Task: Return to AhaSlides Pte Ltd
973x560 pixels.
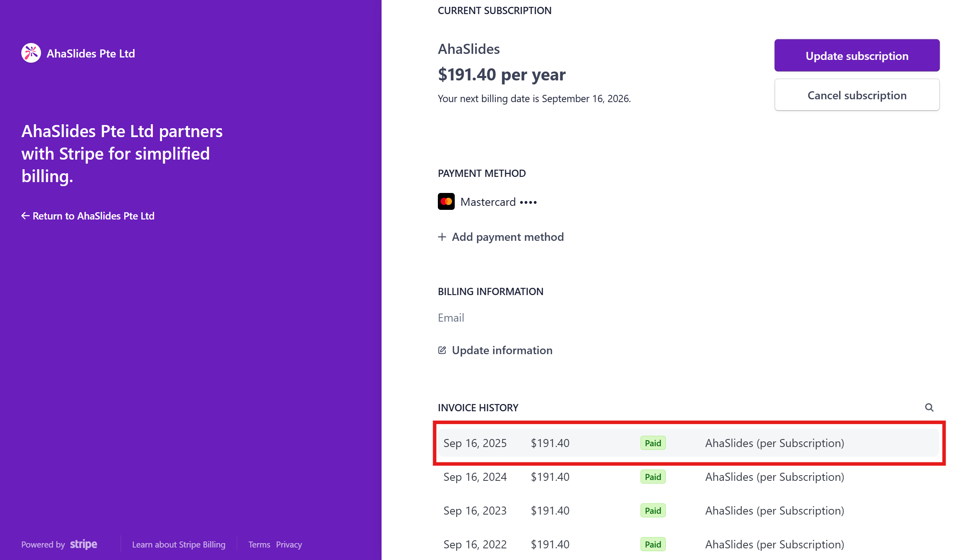Action: click(x=93, y=216)
